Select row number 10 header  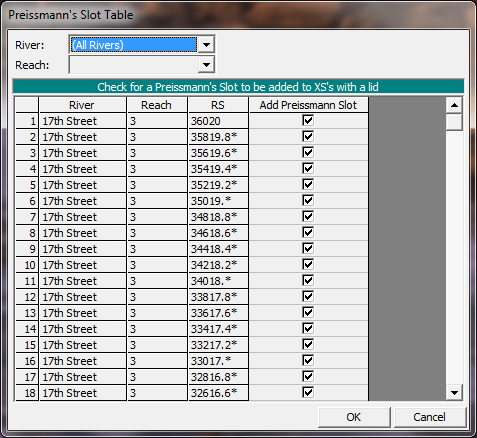click(x=27, y=265)
